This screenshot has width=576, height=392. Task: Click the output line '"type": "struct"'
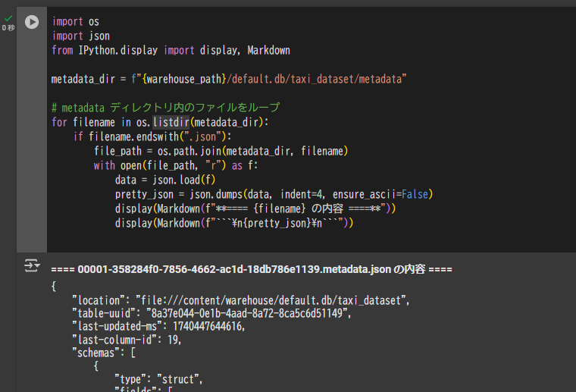pyautogui.click(x=158, y=379)
